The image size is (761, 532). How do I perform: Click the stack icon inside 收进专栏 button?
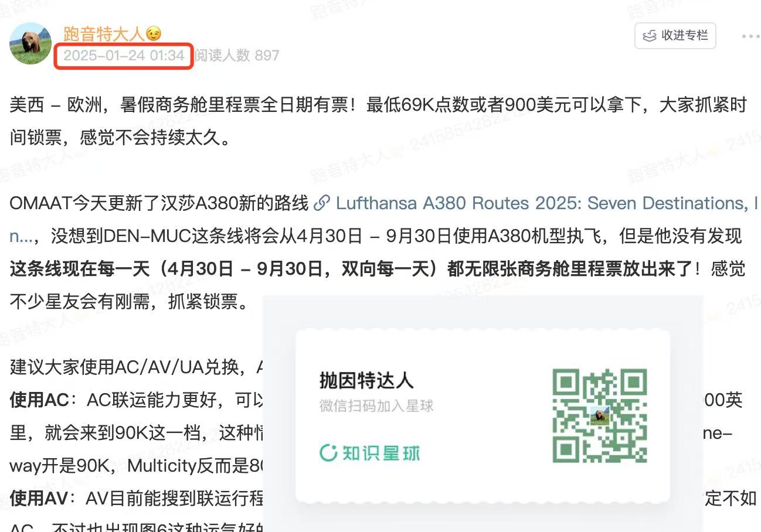(x=650, y=36)
